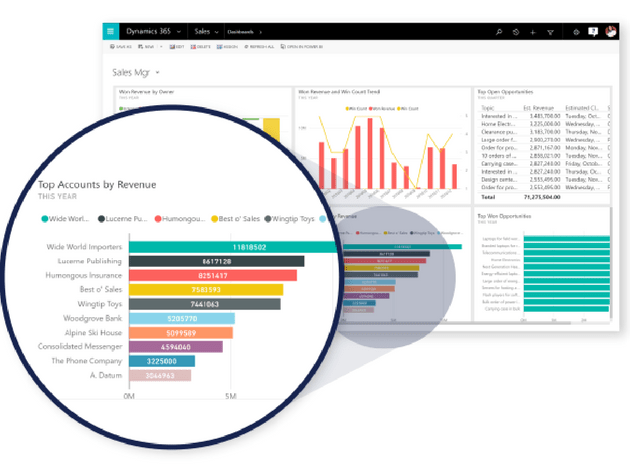The image size is (630, 472).
Task: Open recent items history icon
Action: click(x=516, y=32)
